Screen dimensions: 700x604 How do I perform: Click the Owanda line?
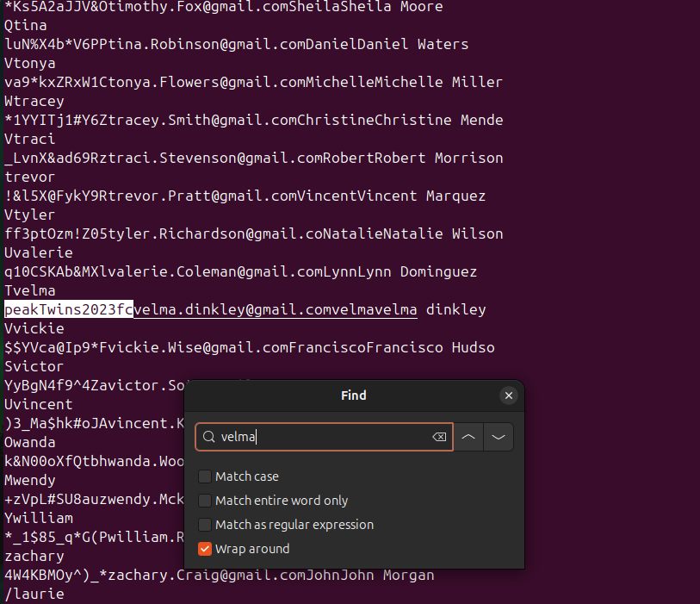click(x=30, y=442)
